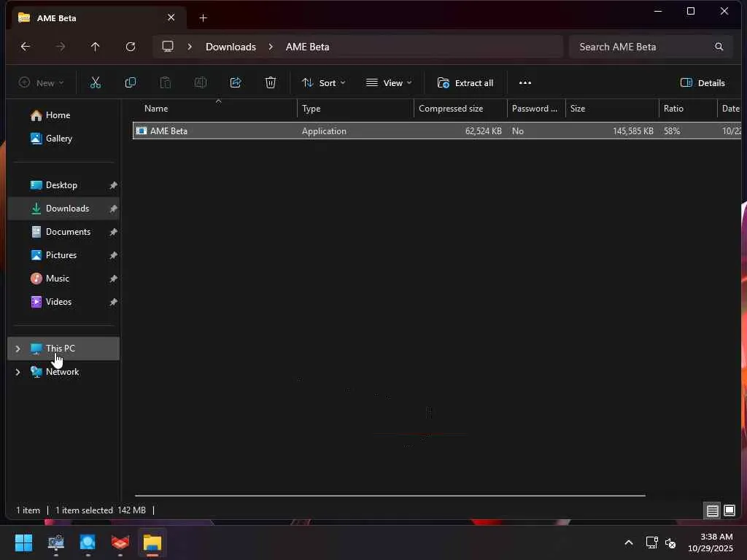The height and width of the screenshot is (560, 747).
Task: Expand the Network tree node
Action: tap(18, 372)
